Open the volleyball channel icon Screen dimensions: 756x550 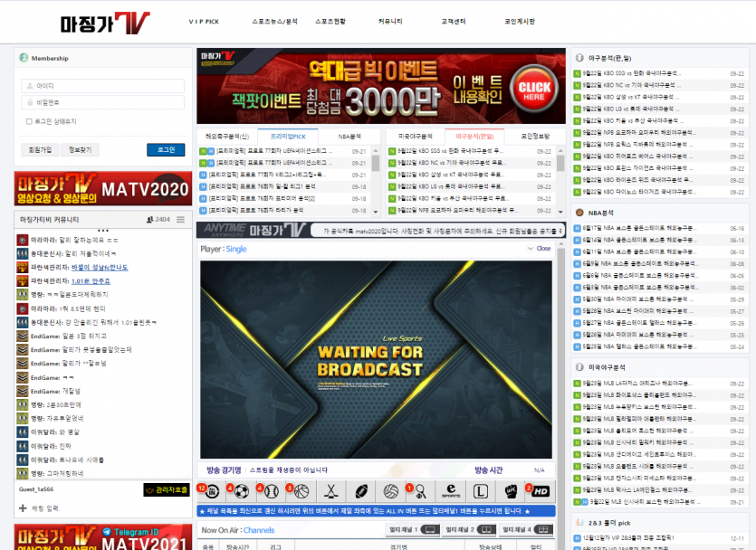coord(391,491)
